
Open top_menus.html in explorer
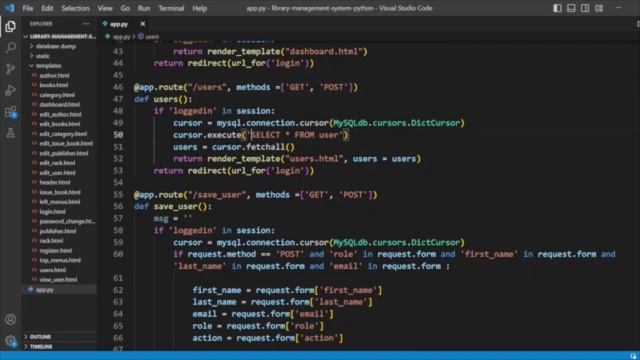point(60,260)
